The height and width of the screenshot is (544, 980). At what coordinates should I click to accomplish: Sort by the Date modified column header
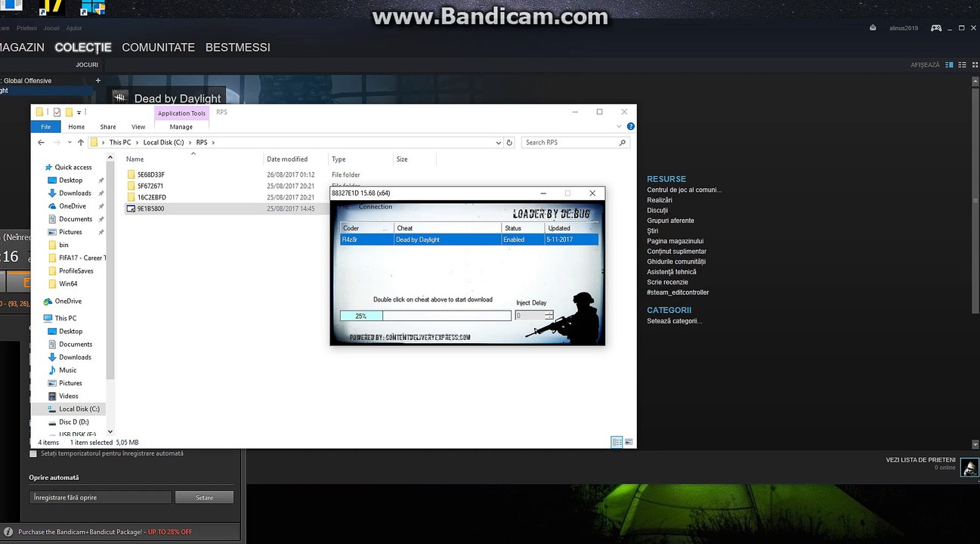(286, 159)
